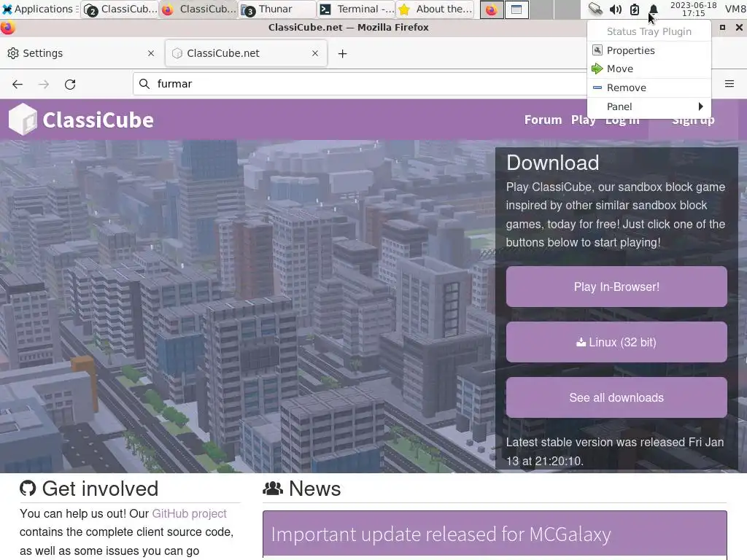Screen dimensions: 747x560
Task: Reload the page with refresh icon
Action: (x=70, y=85)
